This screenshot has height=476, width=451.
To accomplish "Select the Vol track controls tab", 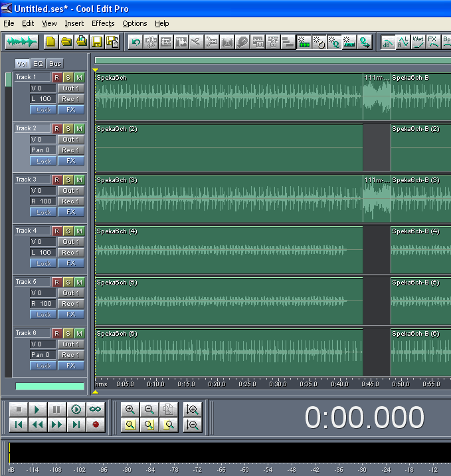I will (x=23, y=64).
